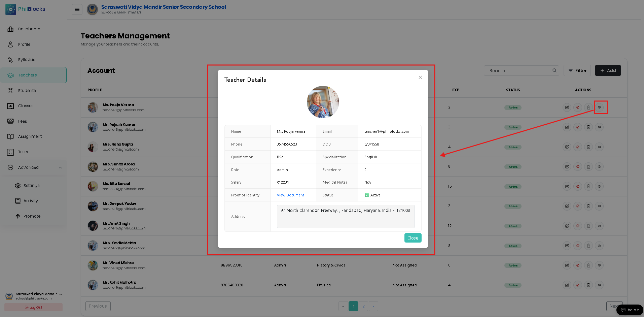Click the teal Close button
The width and height of the screenshot is (644, 317).
(413, 238)
